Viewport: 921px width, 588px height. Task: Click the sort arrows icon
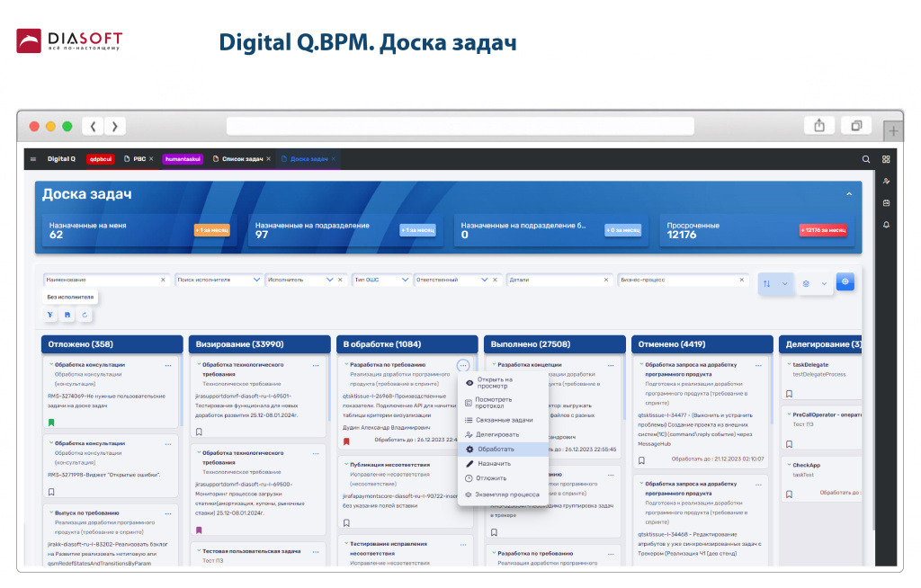pyautogui.click(x=766, y=284)
